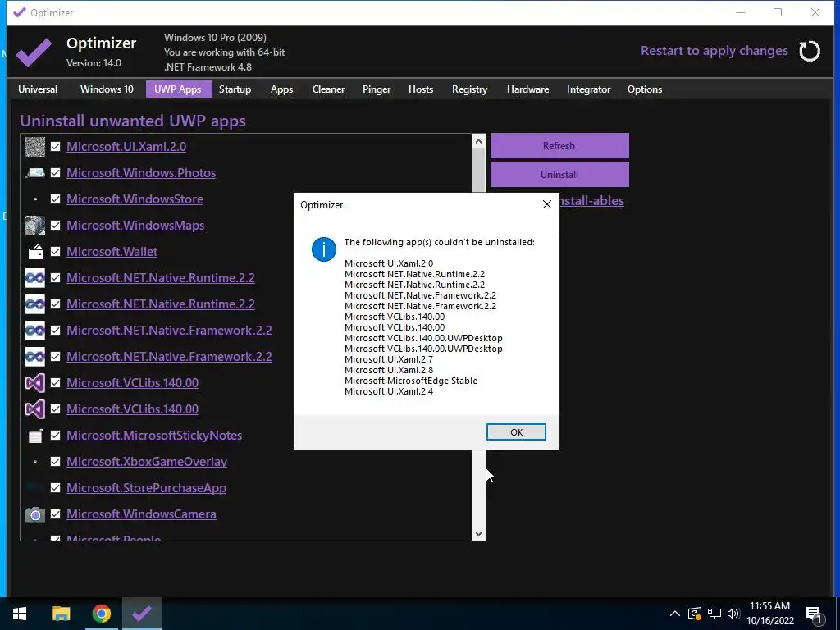This screenshot has height=630, width=840.
Task: Open the Microsoft.StorePurchaseApp link
Action: pos(146,487)
